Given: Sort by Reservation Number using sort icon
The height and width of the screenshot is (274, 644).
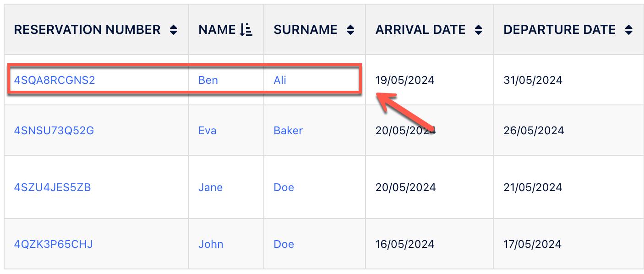Looking at the screenshot, I should [x=173, y=30].
